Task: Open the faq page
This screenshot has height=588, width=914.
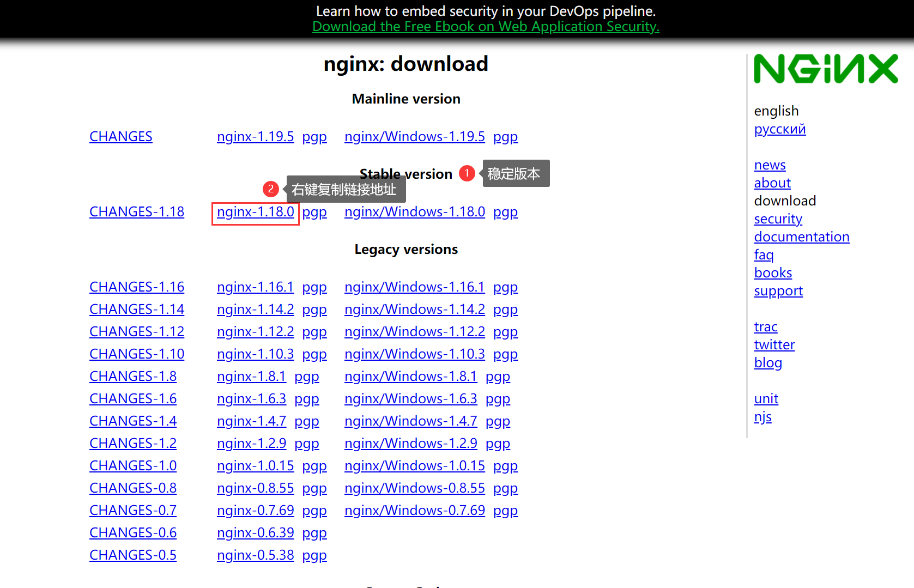Action: coord(764,255)
